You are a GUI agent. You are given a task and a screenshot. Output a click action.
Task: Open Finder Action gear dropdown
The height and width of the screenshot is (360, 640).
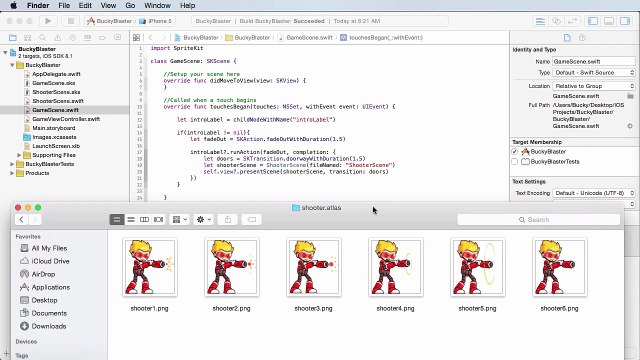[x=204, y=220]
